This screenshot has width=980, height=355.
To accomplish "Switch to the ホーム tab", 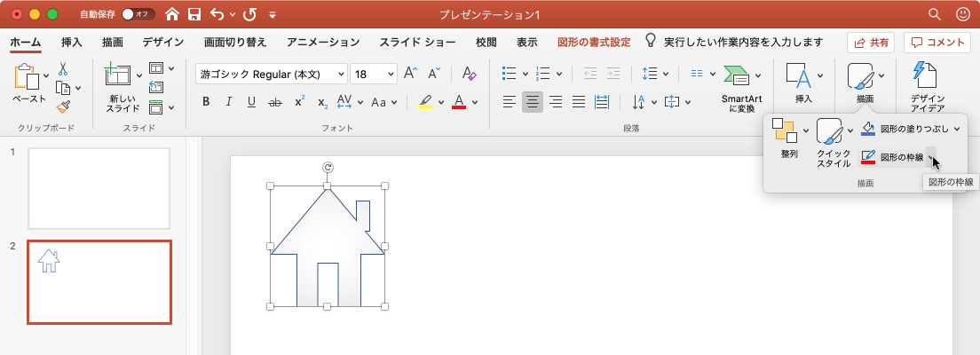I will (x=26, y=43).
